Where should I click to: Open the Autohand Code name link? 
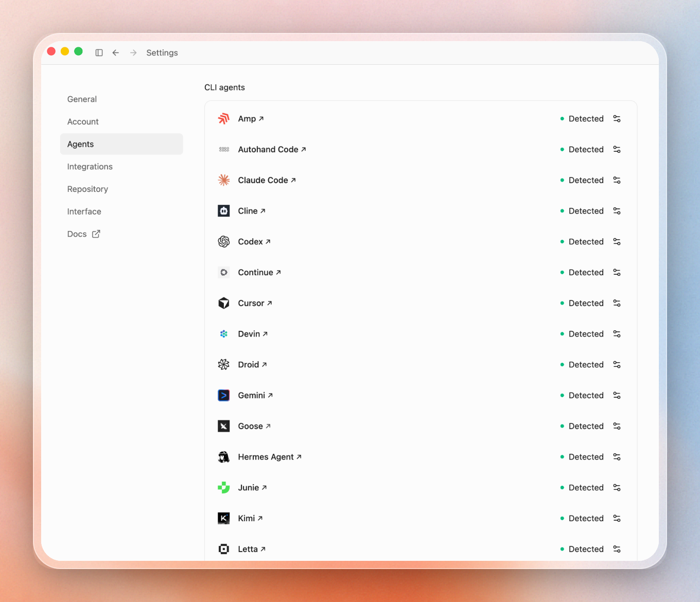(x=272, y=150)
